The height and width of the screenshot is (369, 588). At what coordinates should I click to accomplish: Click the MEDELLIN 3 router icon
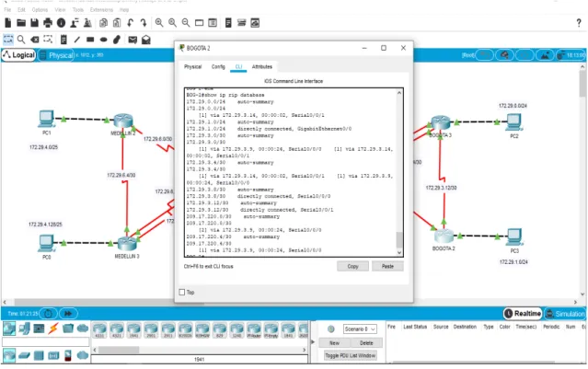(x=128, y=244)
